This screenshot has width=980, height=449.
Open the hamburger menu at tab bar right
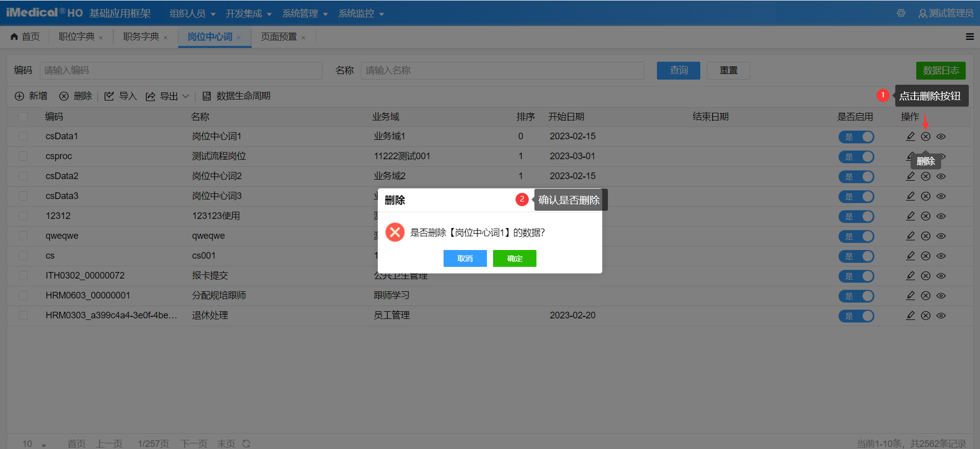970,37
